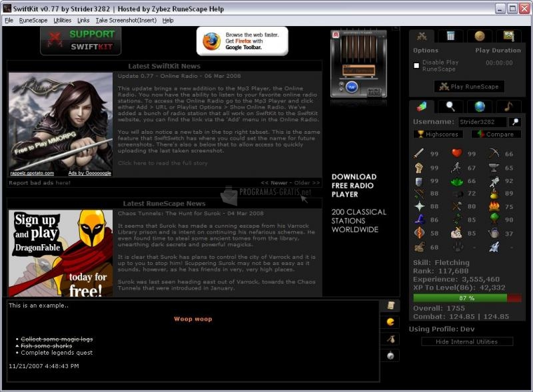Screen dimensions: 533x392
Task: Click the Sign up and play DragonFable ad
Action: (61, 254)
